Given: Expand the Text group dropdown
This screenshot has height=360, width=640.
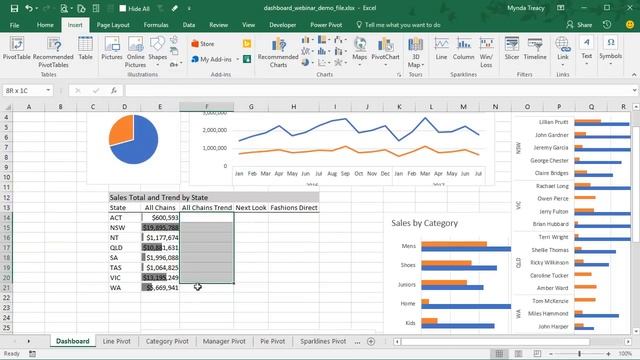Looking at the screenshot, I should tap(587, 64).
